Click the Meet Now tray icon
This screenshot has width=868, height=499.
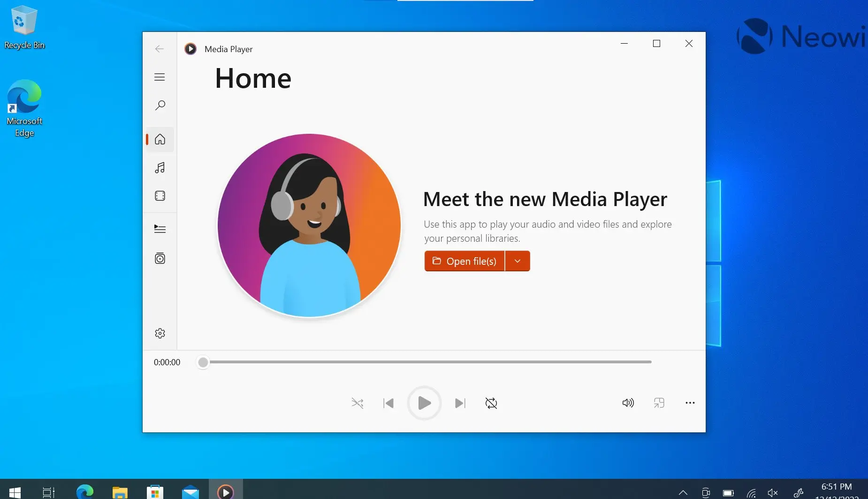[706, 492]
